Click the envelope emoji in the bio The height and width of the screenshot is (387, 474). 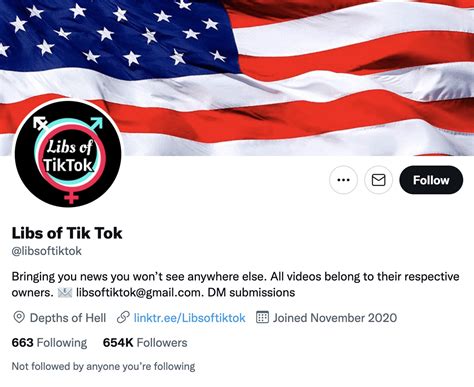(65, 293)
